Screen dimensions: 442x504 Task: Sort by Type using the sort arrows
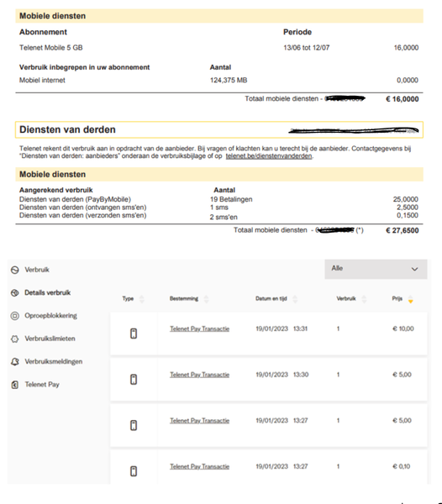141,299
